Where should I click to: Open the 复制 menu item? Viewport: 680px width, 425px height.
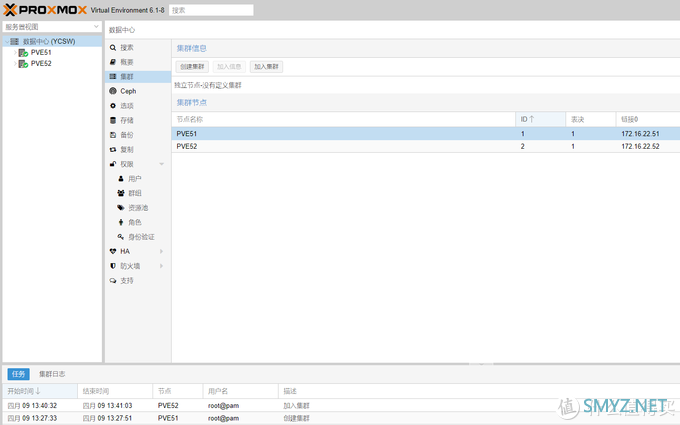tap(138, 150)
